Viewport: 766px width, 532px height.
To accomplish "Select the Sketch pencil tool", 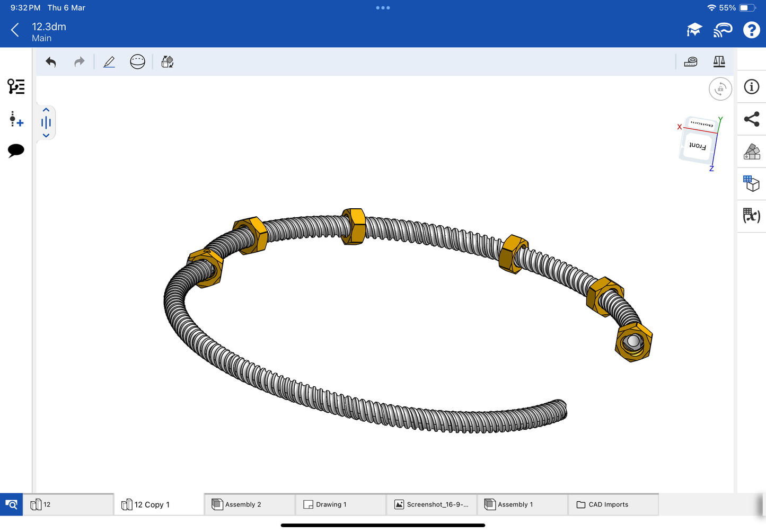I will tap(109, 62).
